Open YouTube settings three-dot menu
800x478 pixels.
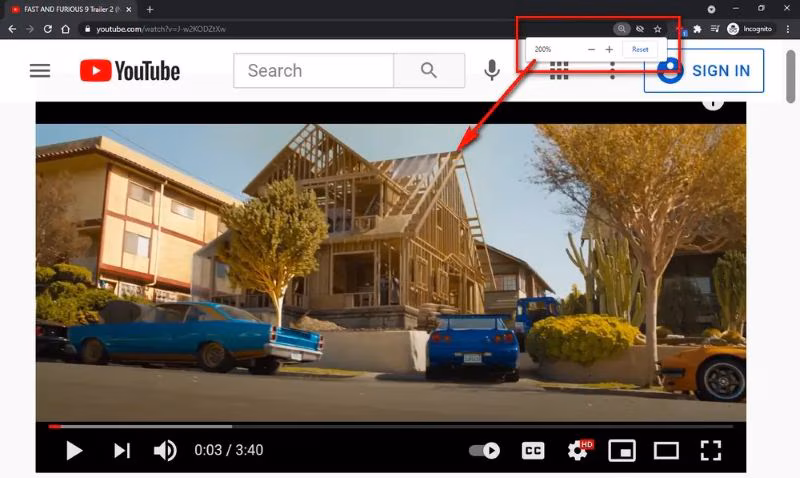[x=612, y=71]
